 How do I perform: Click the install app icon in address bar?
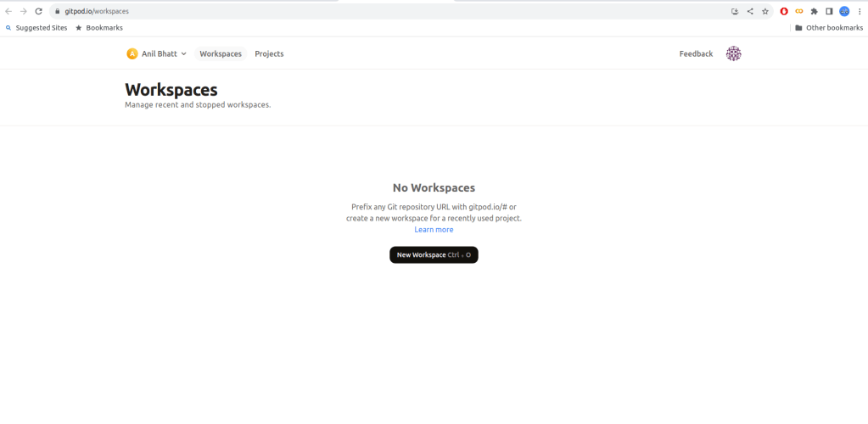tap(735, 11)
